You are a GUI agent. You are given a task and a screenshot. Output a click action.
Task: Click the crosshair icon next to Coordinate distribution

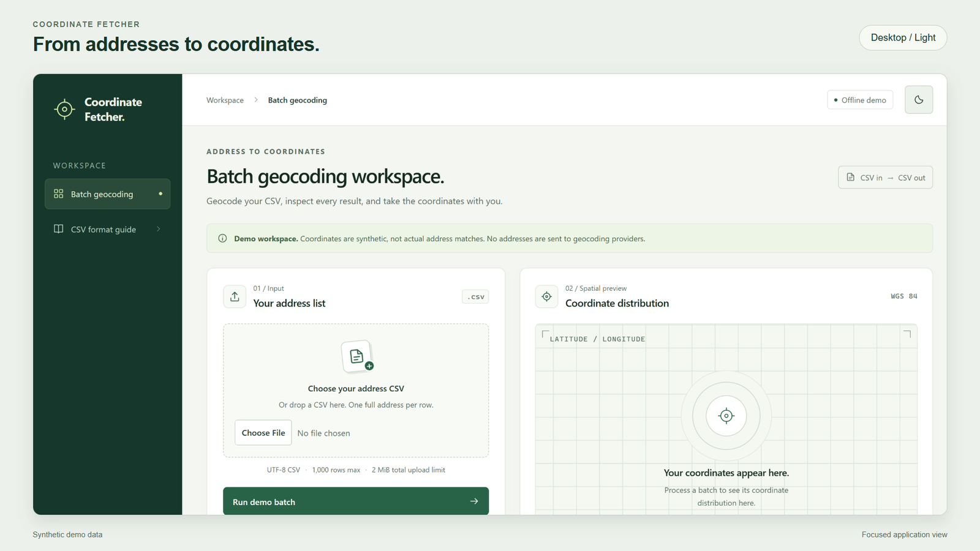[546, 296]
